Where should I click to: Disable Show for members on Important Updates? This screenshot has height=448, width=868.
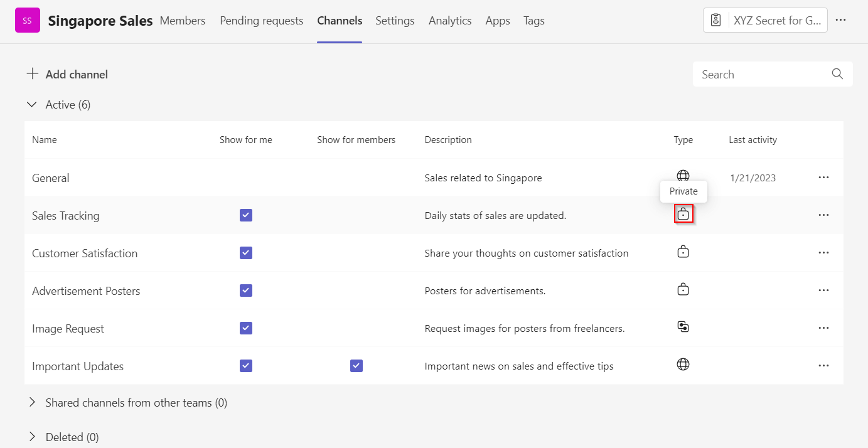point(356,365)
